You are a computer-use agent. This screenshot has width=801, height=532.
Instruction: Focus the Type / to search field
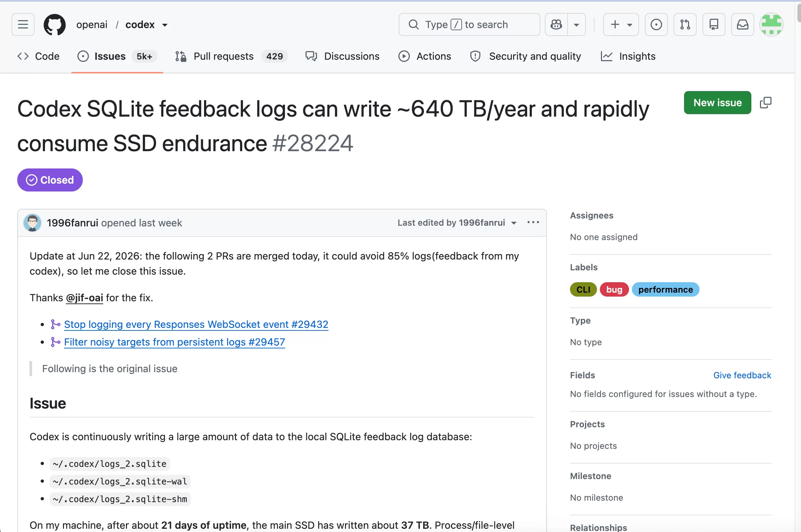[470, 24]
